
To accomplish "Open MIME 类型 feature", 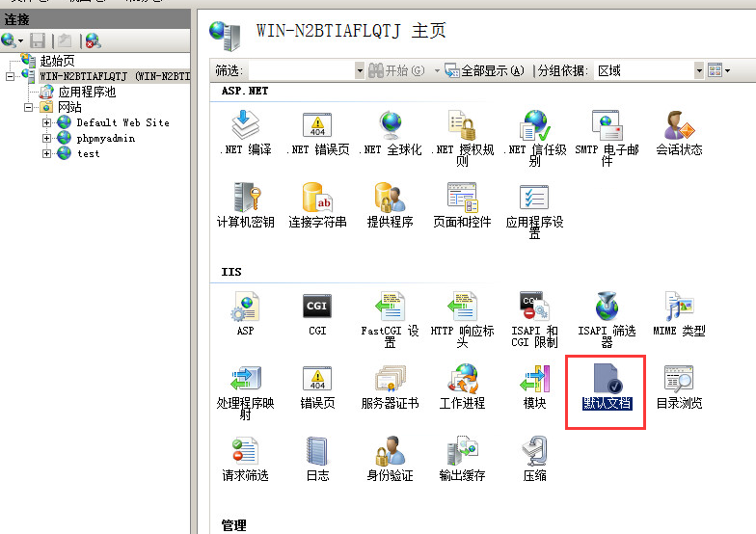I will pos(679,313).
